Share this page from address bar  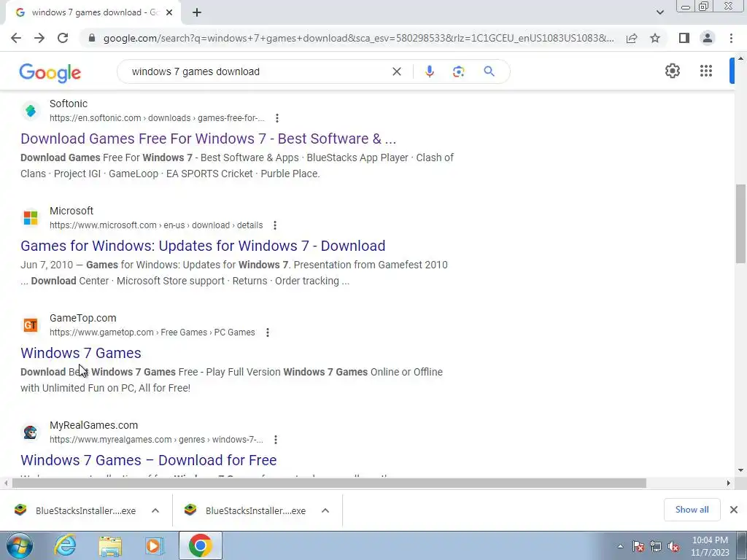pyautogui.click(x=632, y=38)
